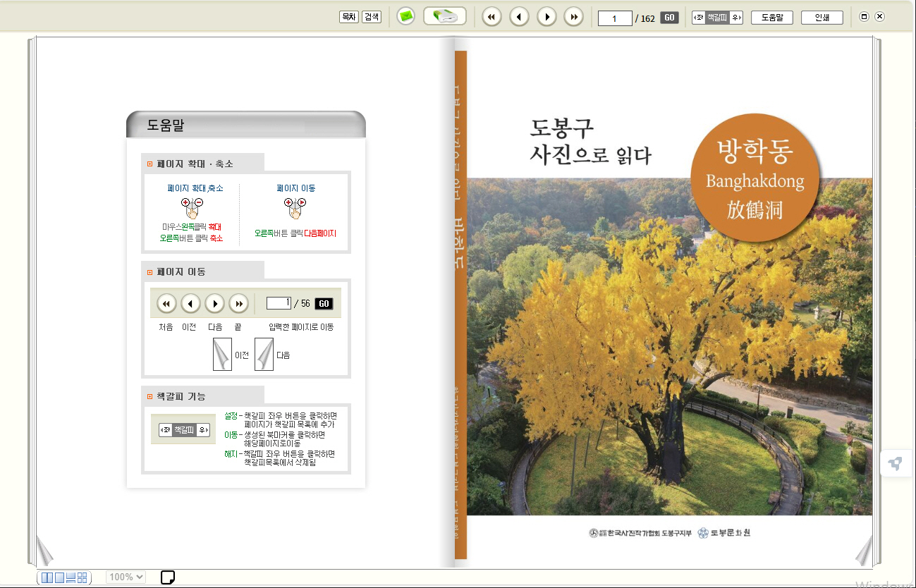916x588 pixels.
Task: Open the 검색 search panel
Action: (372, 17)
